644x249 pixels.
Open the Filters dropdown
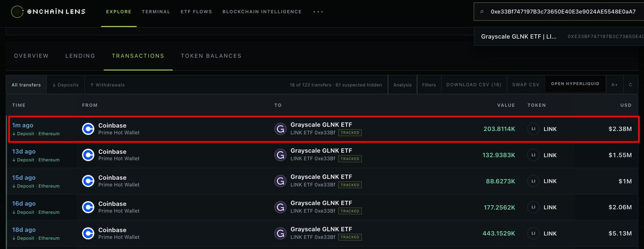click(x=429, y=85)
